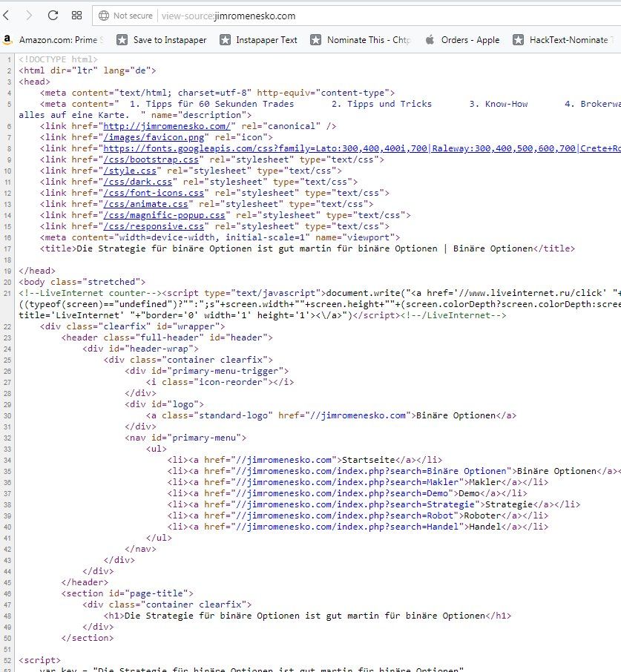This screenshot has width=621, height=672.
Task: Click the Amazon logo bookmark icon
Action: pos(7,40)
